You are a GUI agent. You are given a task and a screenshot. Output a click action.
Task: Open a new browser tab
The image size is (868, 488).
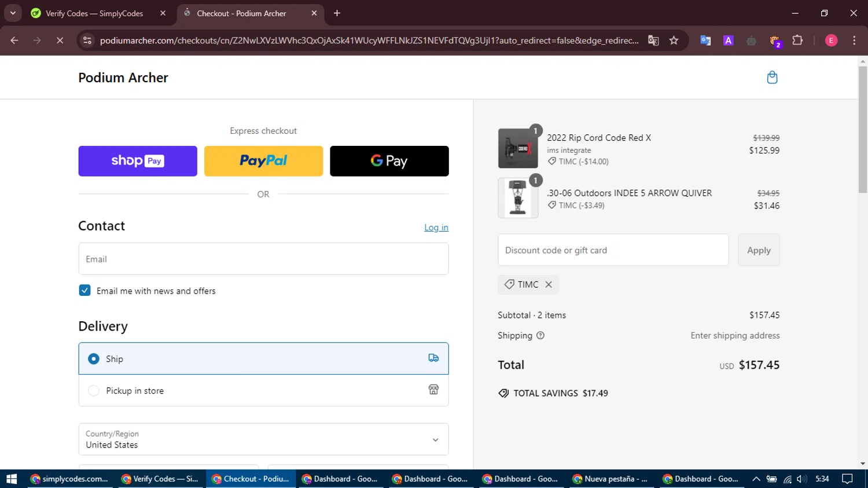[x=337, y=13]
